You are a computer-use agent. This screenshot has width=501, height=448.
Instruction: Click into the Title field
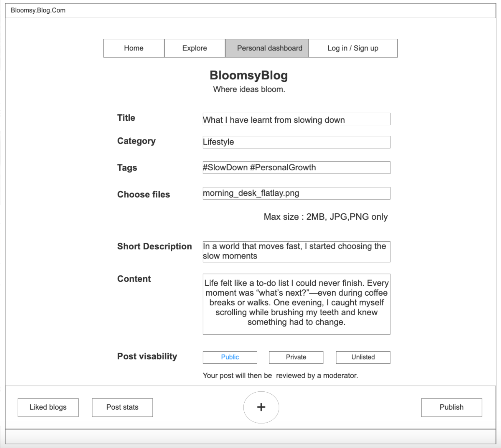click(296, 119)
